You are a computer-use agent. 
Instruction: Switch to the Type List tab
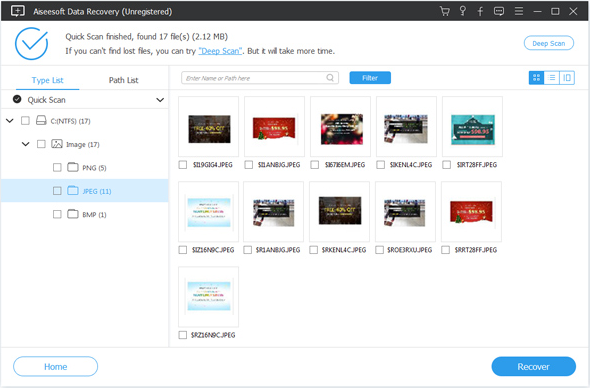[47, 80]
